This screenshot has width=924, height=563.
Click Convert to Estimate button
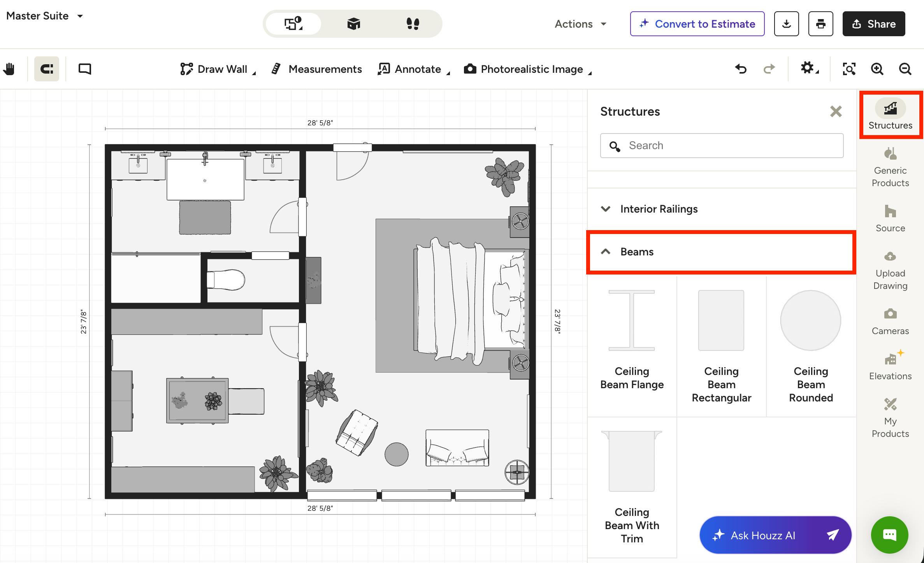pyautogui.click(x=697, y=24)
